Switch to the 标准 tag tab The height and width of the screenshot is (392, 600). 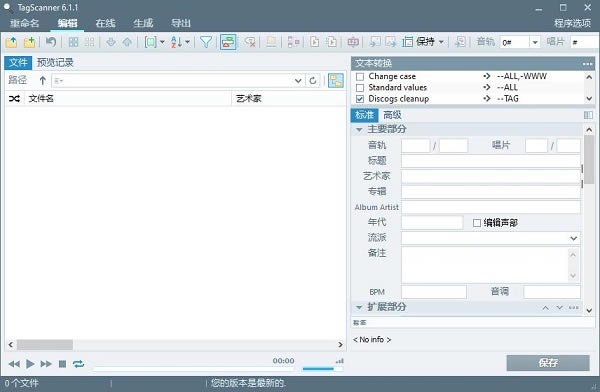[x=364, y=115]
